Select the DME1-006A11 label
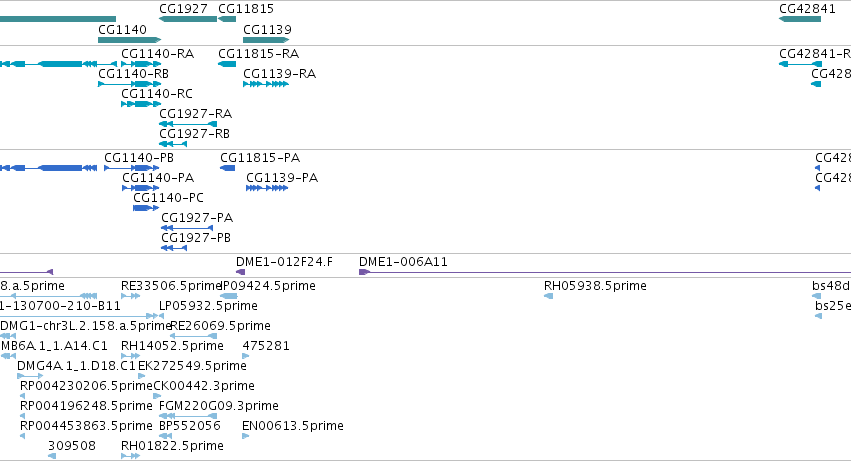 [x=403, y=262]
